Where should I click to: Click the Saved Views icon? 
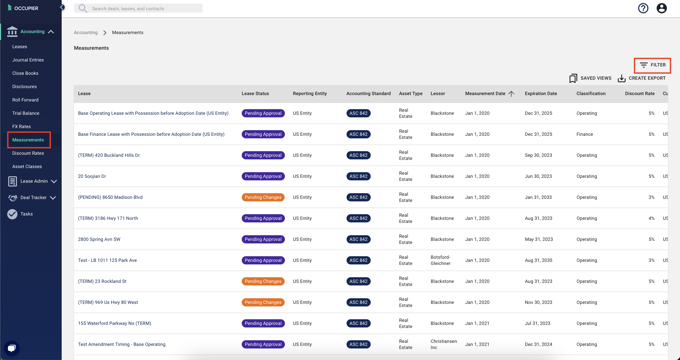click(x=573, y=78)
